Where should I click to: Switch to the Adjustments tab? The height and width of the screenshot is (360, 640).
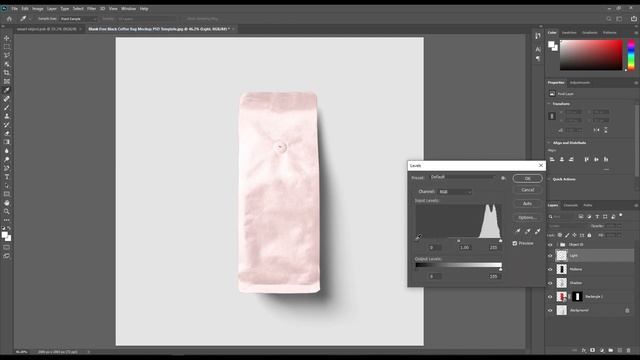pyautogui.click(x=580, y=83)
